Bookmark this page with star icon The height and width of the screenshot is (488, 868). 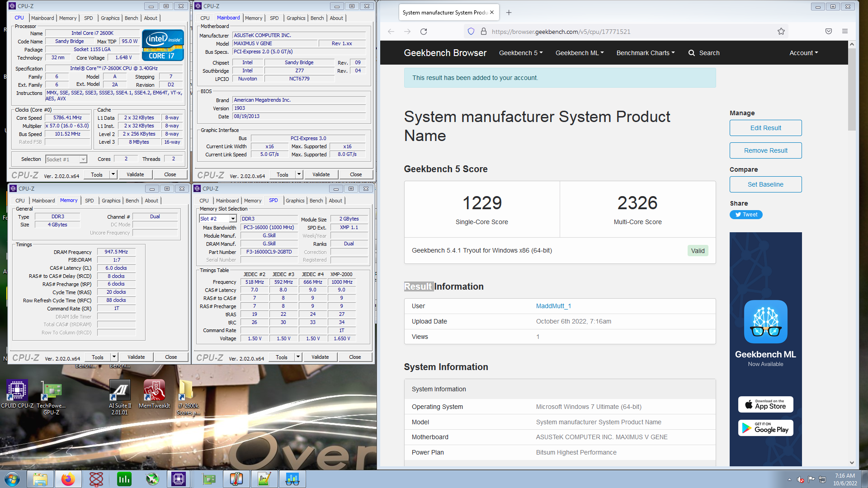pos(781,31)
